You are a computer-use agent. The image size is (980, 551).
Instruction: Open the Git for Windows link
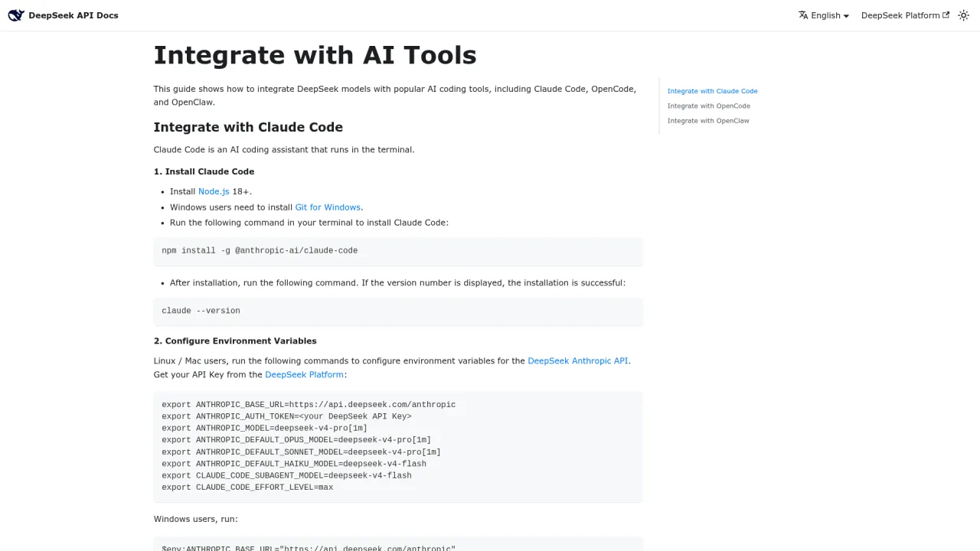pos(328,207)
